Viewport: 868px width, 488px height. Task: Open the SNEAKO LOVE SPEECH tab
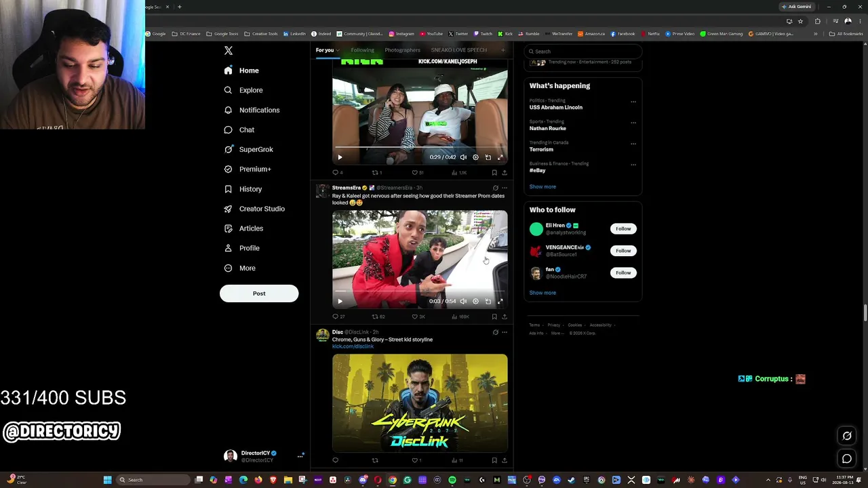pyautogui.click(x=458, y=50)
